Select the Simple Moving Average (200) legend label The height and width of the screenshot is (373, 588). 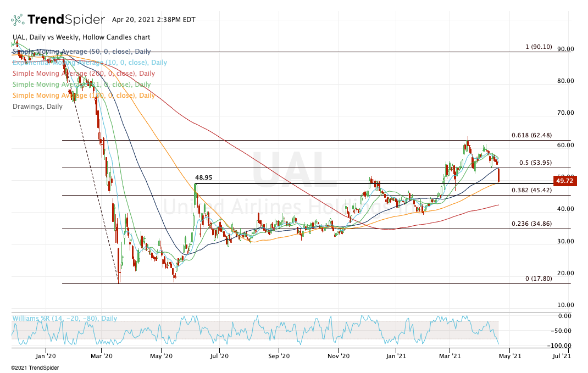[84, 74]
